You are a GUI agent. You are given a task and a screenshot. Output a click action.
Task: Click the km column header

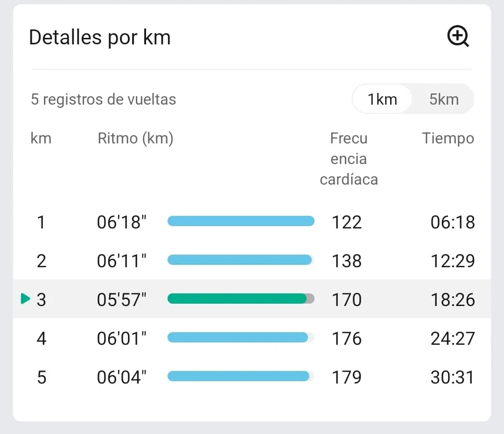coord(41,139)
